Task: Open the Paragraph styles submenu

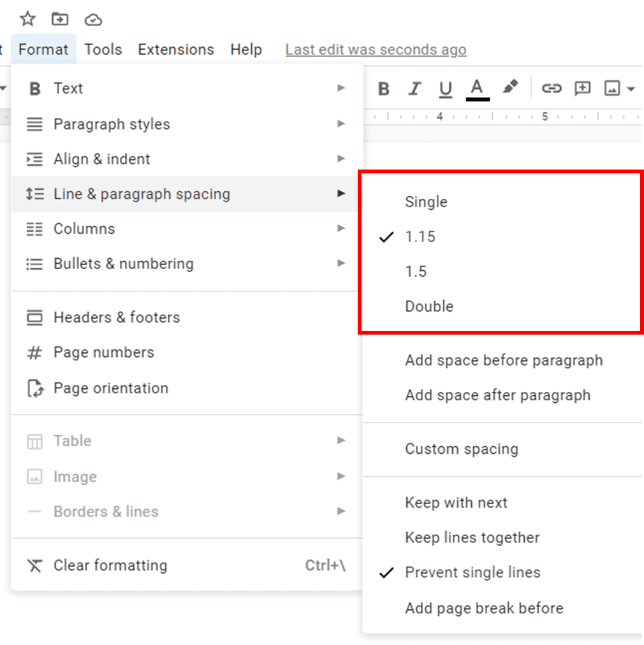Action: [x=112, y=124]
